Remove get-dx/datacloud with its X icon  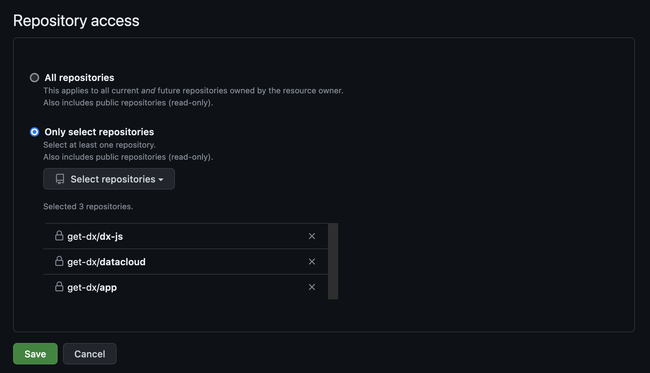[x=312, y=262]
